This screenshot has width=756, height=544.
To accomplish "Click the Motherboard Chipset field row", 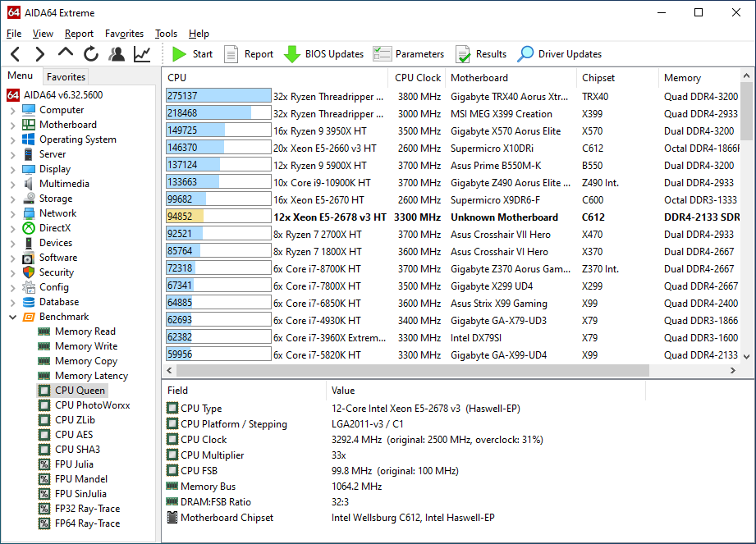I will click(x=405, y=518).
